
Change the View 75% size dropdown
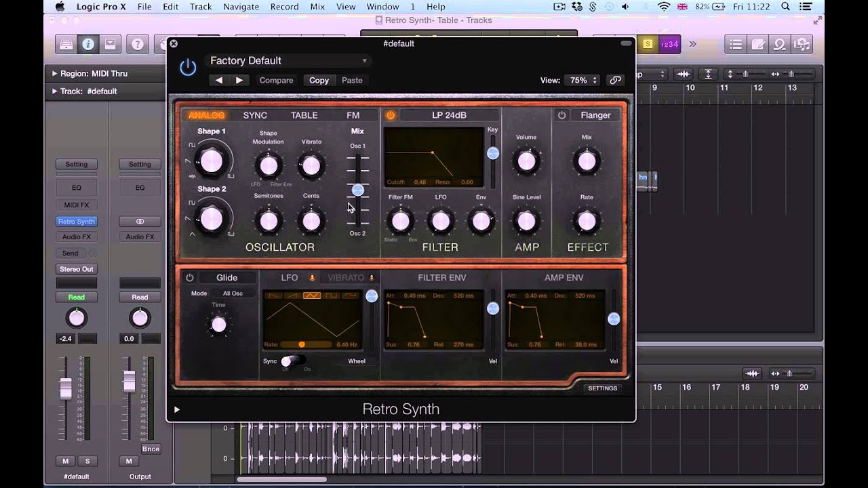tap(583, 80)
